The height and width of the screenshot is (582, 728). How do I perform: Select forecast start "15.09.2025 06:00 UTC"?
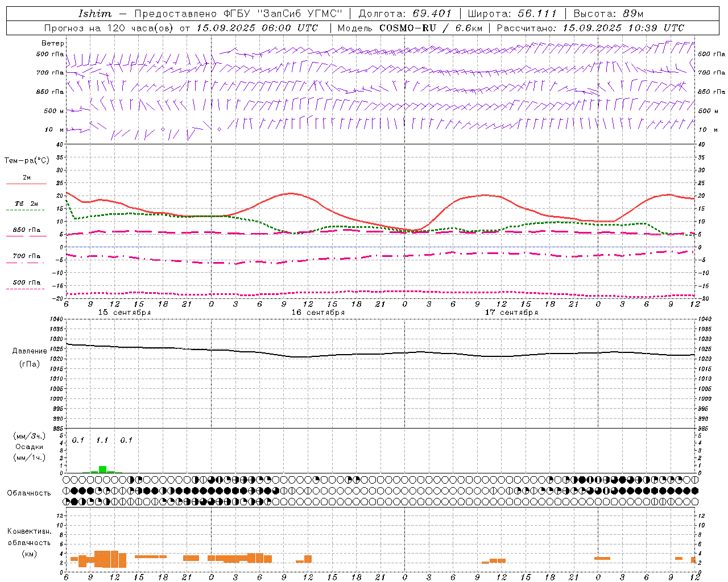tap(257, 28)
